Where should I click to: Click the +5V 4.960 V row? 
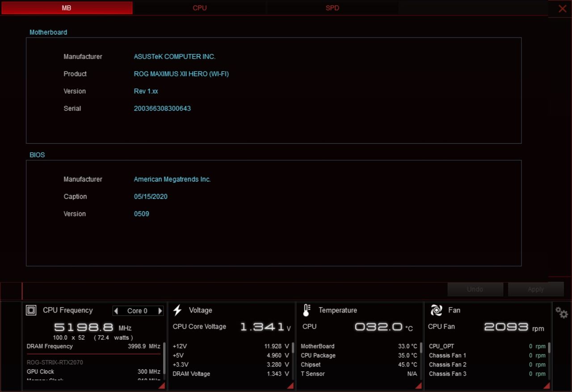pos(231,355)
